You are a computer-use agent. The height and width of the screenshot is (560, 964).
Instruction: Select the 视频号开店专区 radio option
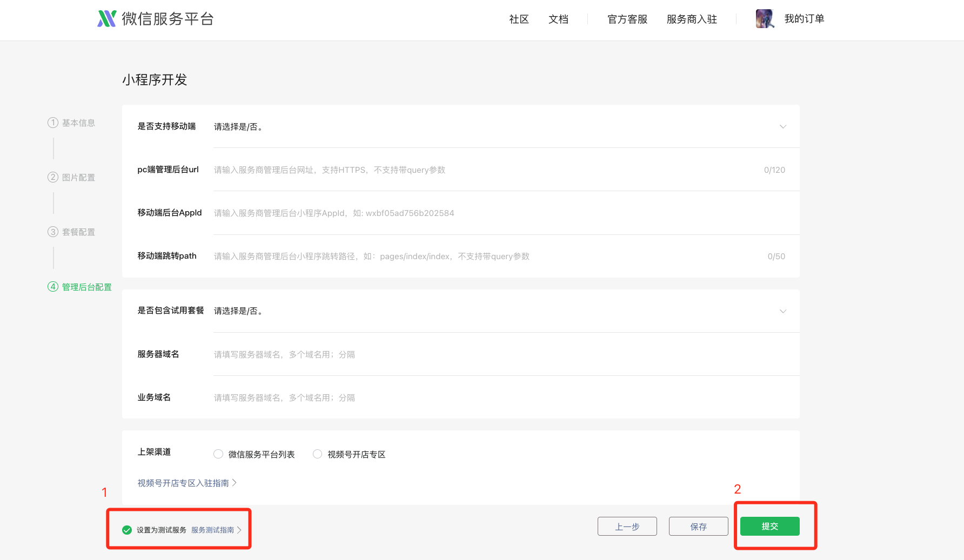pos(318,454)
